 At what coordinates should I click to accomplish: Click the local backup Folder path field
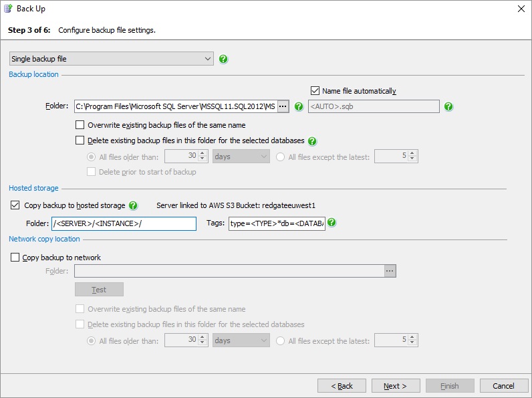coord(175,106)
